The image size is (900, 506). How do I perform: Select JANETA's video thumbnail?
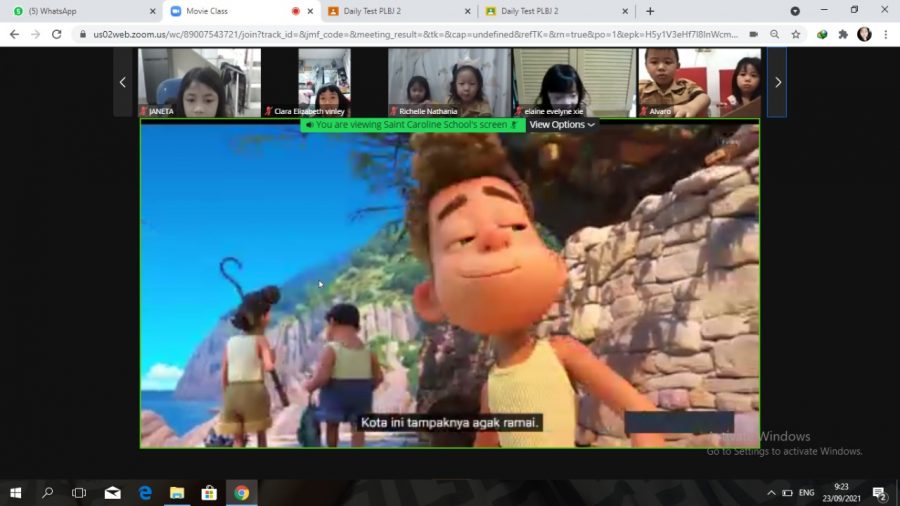coord(200,82)
